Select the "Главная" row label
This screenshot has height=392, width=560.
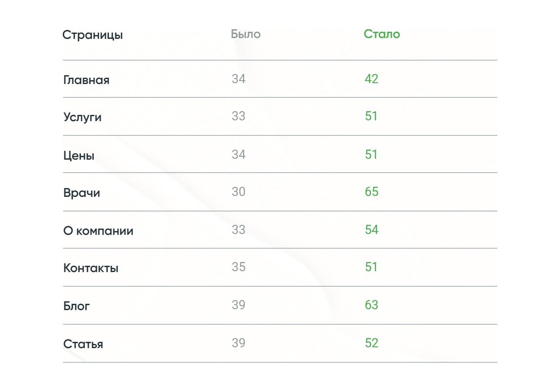86,80
